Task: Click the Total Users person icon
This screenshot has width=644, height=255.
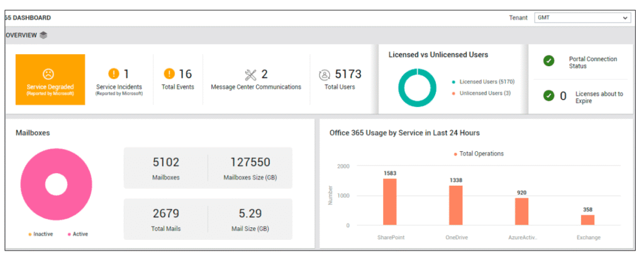Action: pyautogui.click(x=325, y=75)
